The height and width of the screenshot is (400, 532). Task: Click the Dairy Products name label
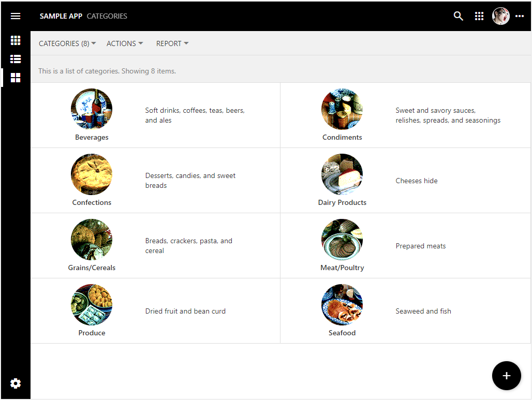point(342,202)
